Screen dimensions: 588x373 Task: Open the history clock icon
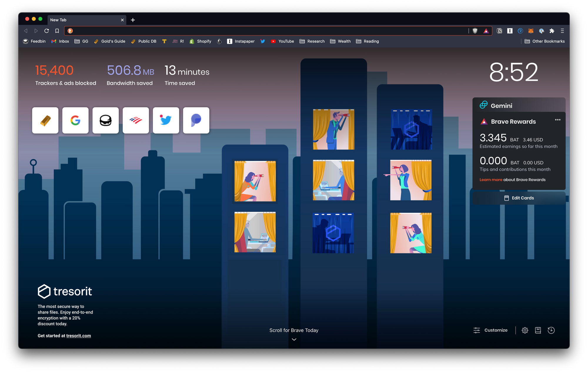551,330
